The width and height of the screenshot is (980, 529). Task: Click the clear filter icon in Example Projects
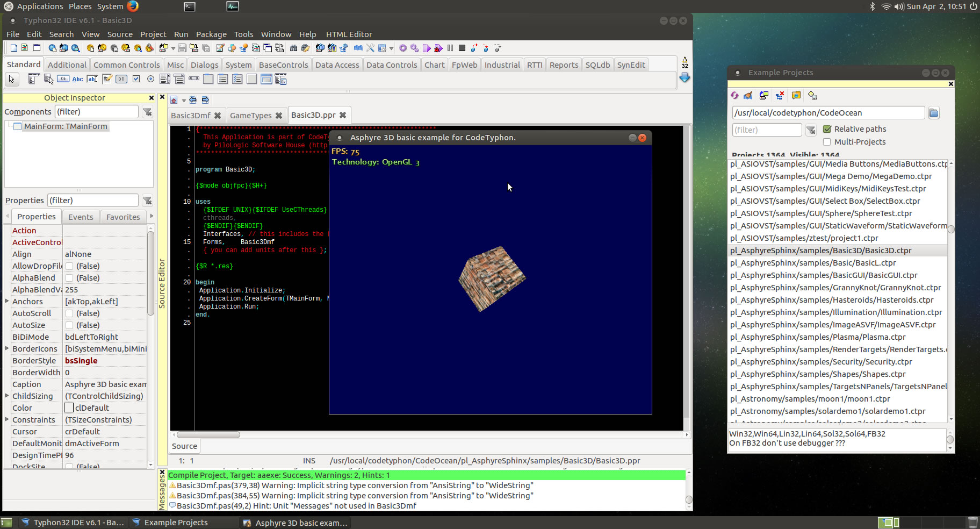811,130
